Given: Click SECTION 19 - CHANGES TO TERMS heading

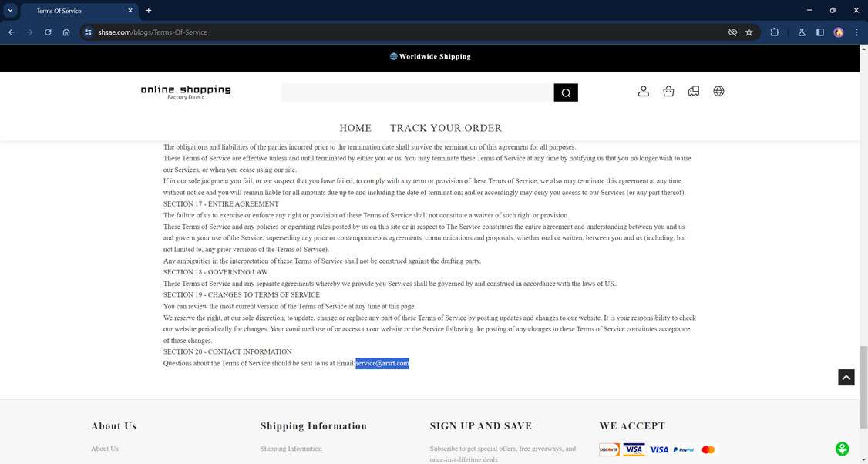Looking at the screenshot, I should coord(241,294).
